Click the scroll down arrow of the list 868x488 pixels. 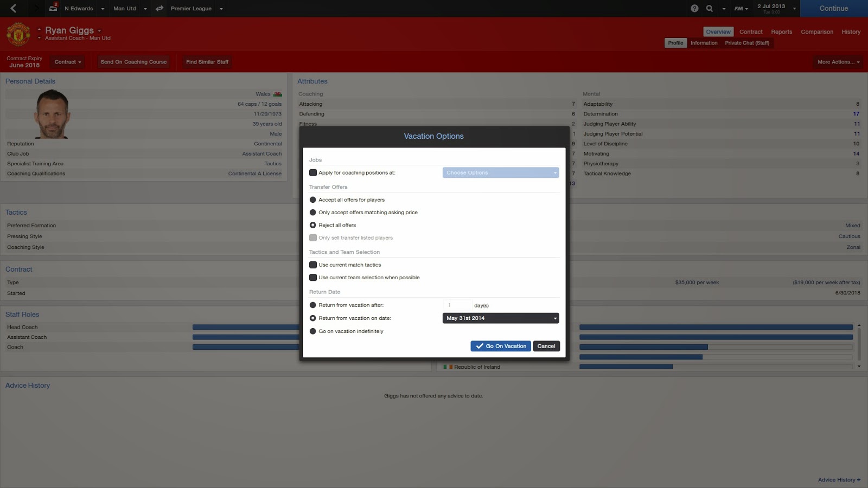coord(859,367)
